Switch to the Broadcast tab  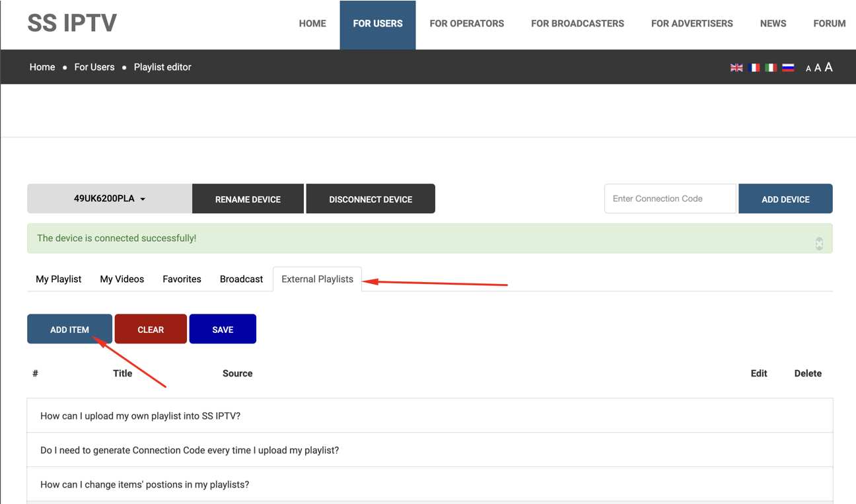241,279
